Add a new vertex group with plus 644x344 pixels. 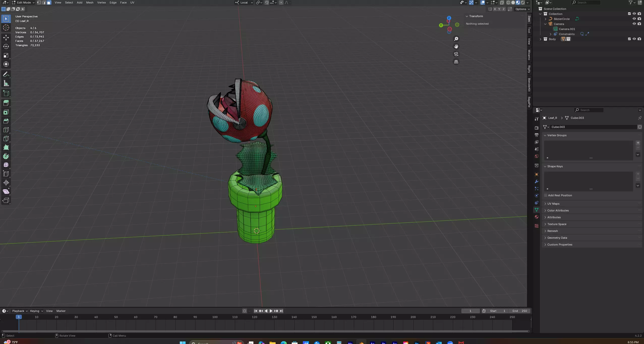click(638, 143)
